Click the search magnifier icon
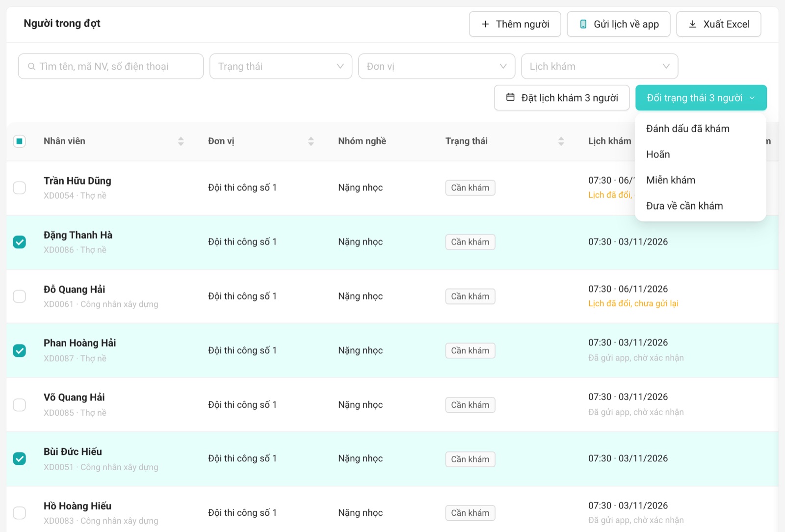Viewport: 785px width, 532px height. point(31,66)
